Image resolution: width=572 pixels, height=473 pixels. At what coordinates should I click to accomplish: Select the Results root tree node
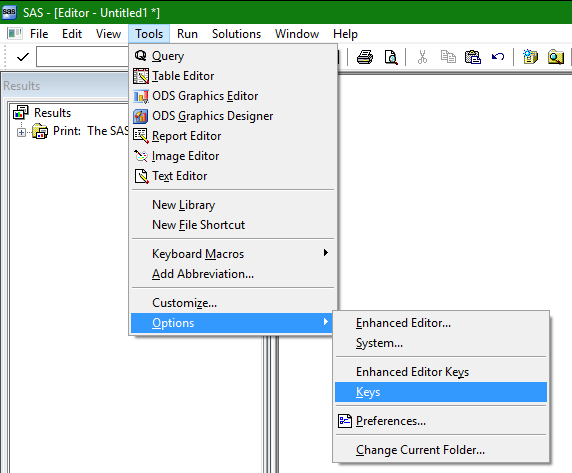(53, 113)
